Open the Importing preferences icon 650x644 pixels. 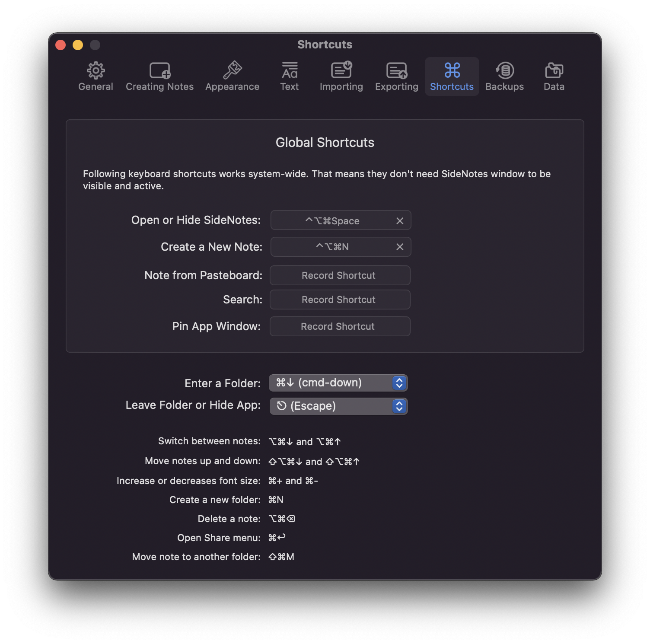(x=341, y=70)
